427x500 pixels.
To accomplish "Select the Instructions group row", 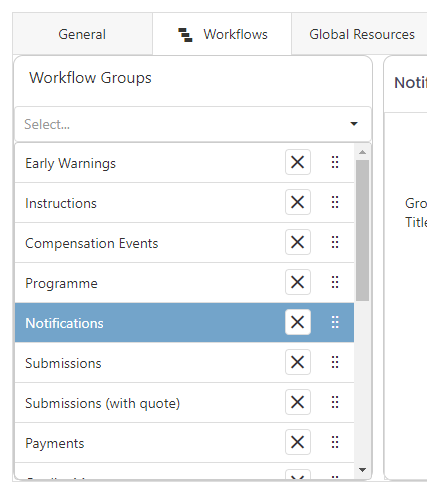I will (x=184, y=203).
